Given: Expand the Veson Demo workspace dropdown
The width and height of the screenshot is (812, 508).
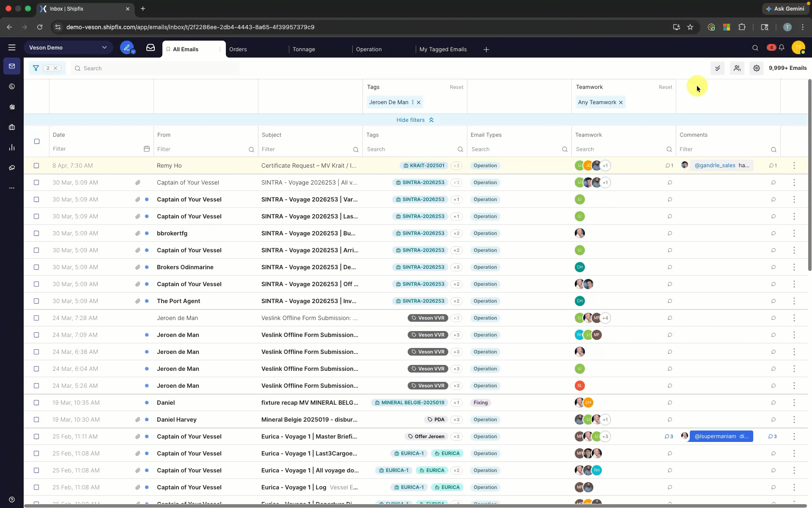Looking at the screenshot, I should (x=68, y=47).
